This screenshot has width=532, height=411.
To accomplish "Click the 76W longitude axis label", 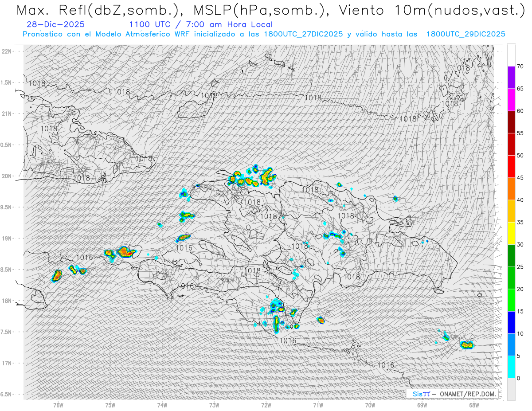I will 58,405.
